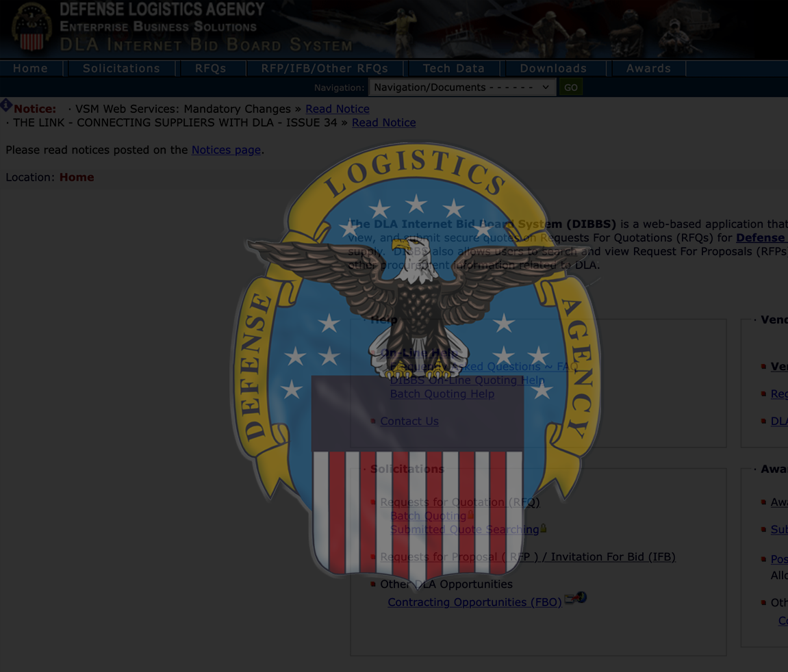Click the lock icon after Submitted Quote Searching
Screen dimensions: 788x672
coord(544,528)
